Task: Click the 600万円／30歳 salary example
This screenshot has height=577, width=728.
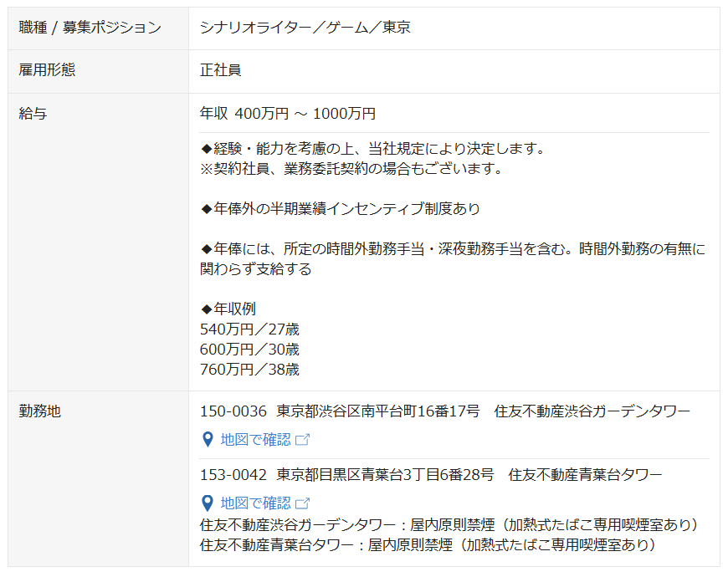Action: (249, 350)
